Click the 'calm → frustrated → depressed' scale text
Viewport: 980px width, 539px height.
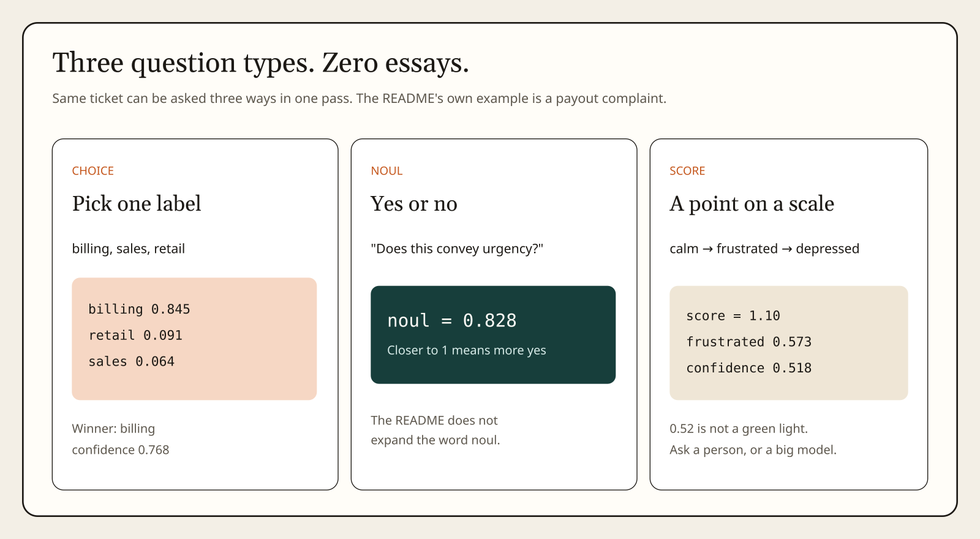(764, 249)
